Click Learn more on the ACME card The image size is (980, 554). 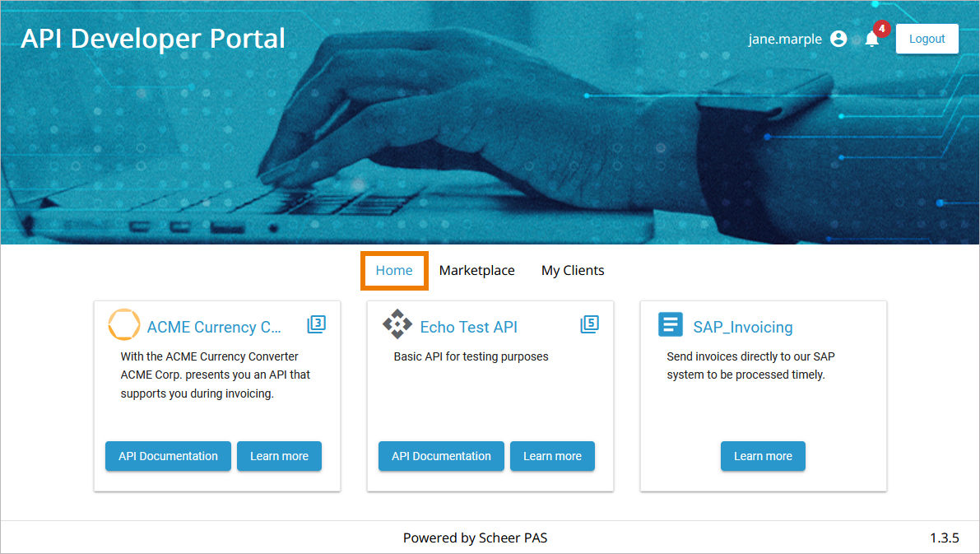(279, 455)
